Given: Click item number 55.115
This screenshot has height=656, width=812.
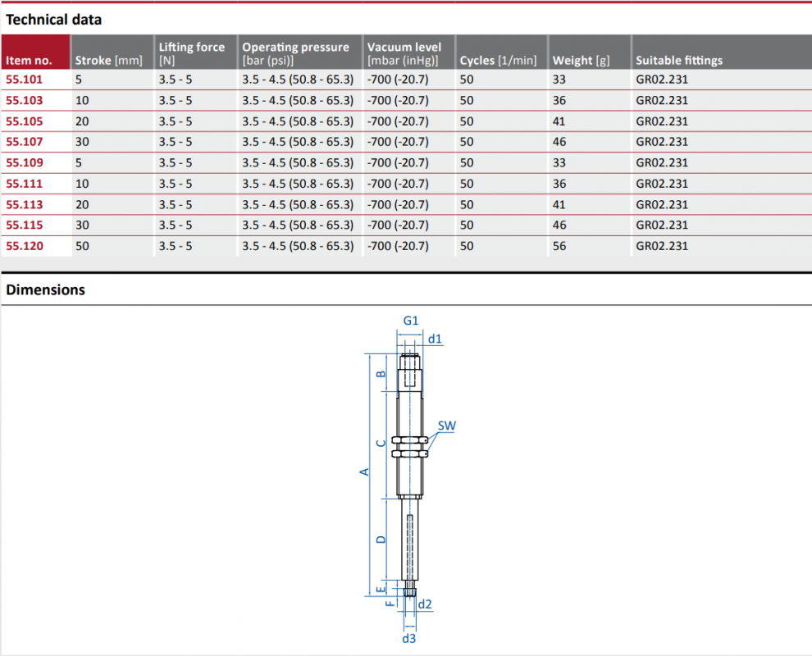Looking at the screenshot, I should pyautogui.click(x=25, y=225).
